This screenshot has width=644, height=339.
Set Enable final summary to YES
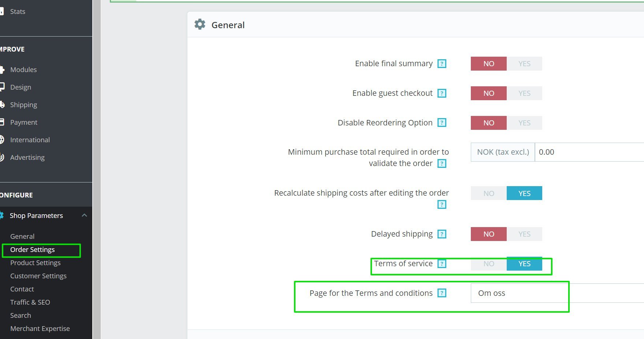click(524, 64)
